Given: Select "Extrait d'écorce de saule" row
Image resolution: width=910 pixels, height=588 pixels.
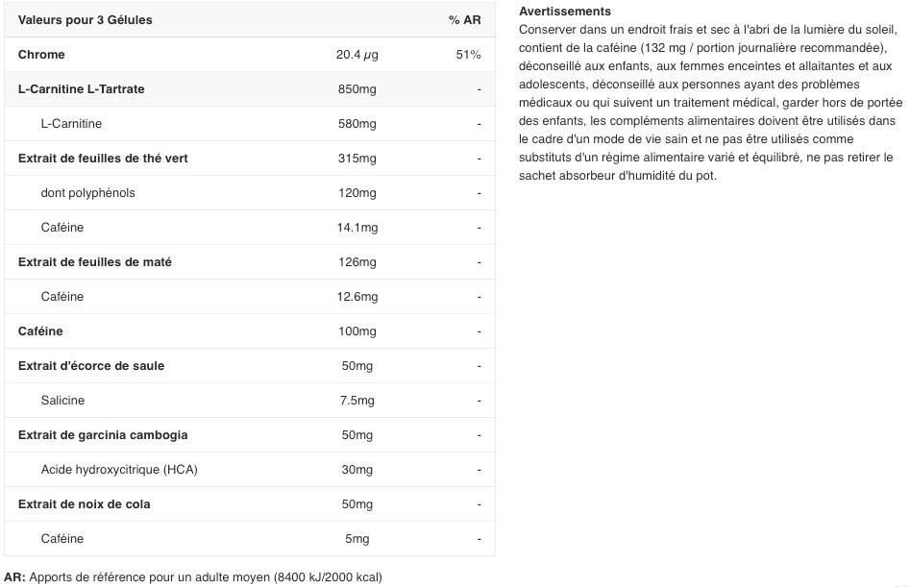Looking at the screenshot, I should (250, 366).
